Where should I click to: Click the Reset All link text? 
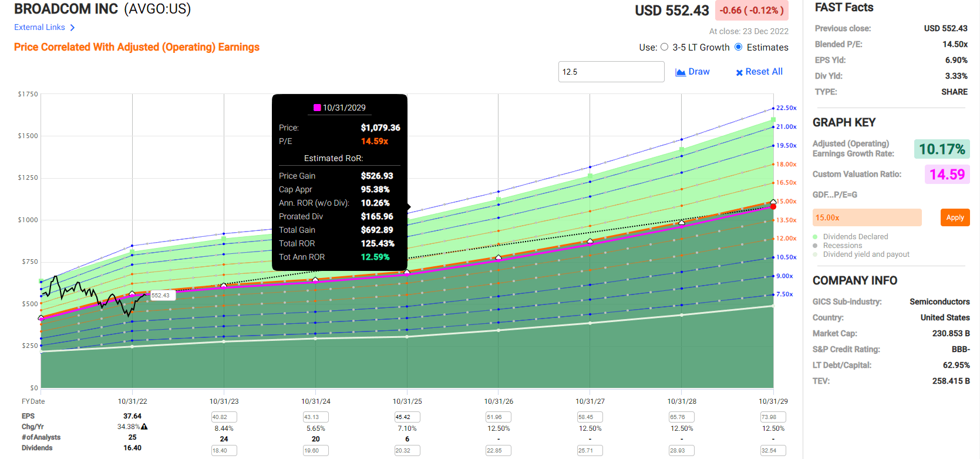click(764, 72)
